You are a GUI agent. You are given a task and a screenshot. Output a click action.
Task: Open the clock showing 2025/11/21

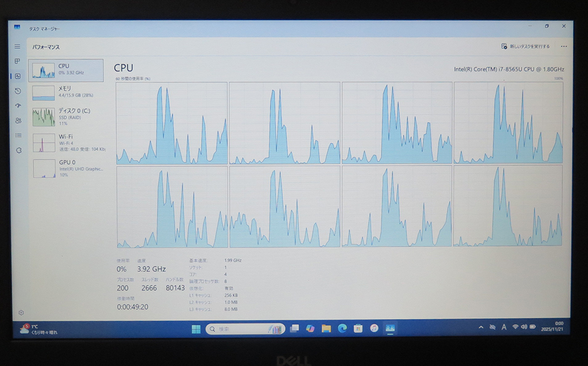(552, 326)
